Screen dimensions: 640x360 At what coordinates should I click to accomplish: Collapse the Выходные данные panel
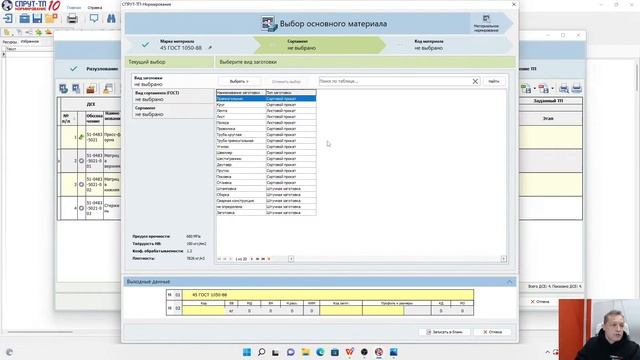click(509, 282)
